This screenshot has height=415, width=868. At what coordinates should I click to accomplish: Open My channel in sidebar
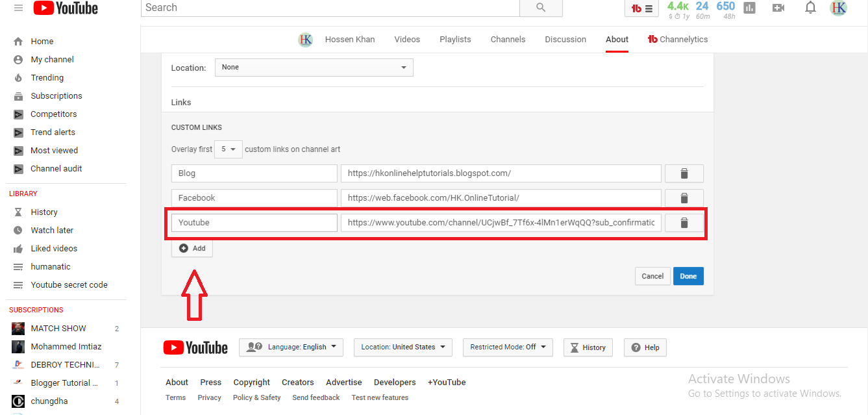pos(52,59)
